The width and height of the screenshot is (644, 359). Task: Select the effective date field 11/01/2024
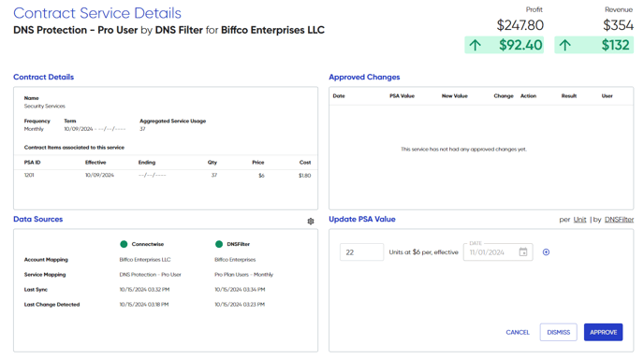click(498, 251)
